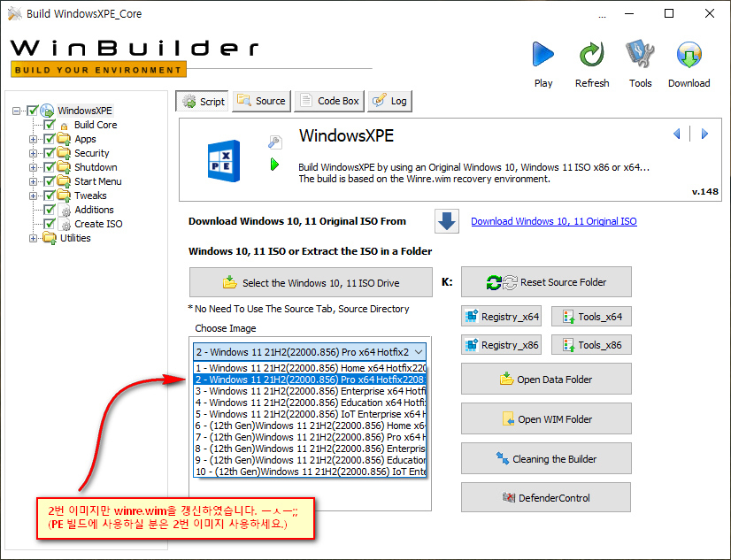
Task: Click the Utilities folder icon in tree
Action: [50, 238]
